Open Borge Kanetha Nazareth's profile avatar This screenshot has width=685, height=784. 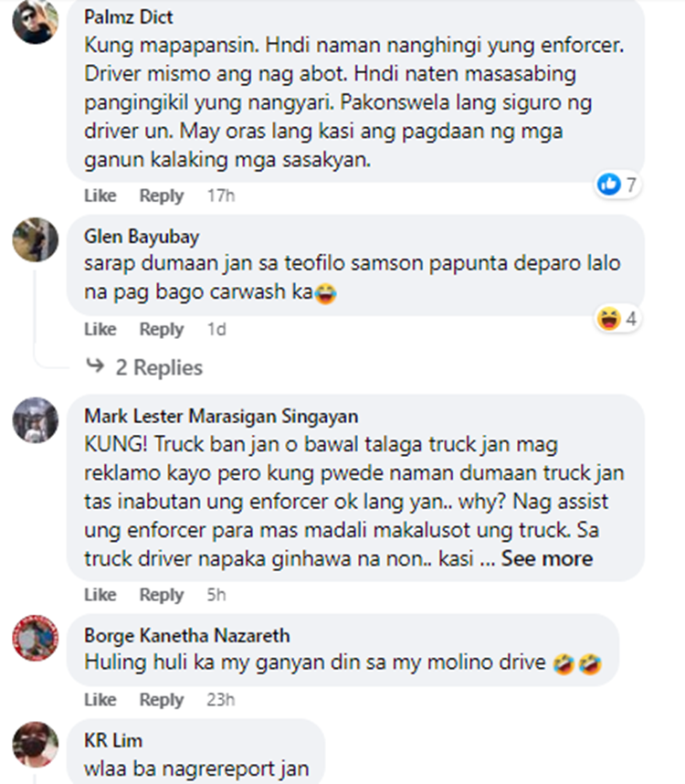click(35, 638)
